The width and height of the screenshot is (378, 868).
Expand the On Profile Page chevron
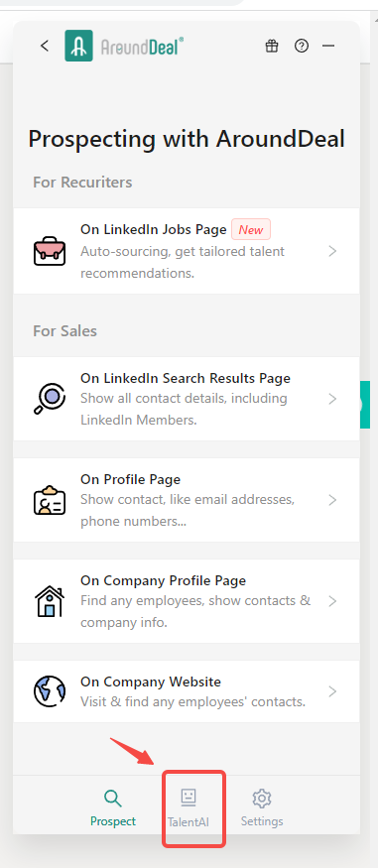coord(332,500)
